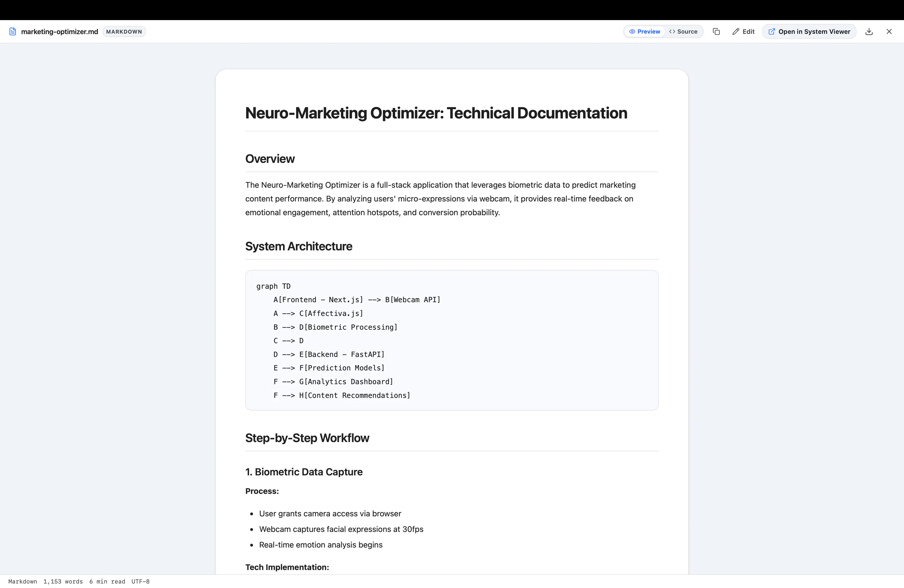Open in System Viewer

(x=809, y=31)
